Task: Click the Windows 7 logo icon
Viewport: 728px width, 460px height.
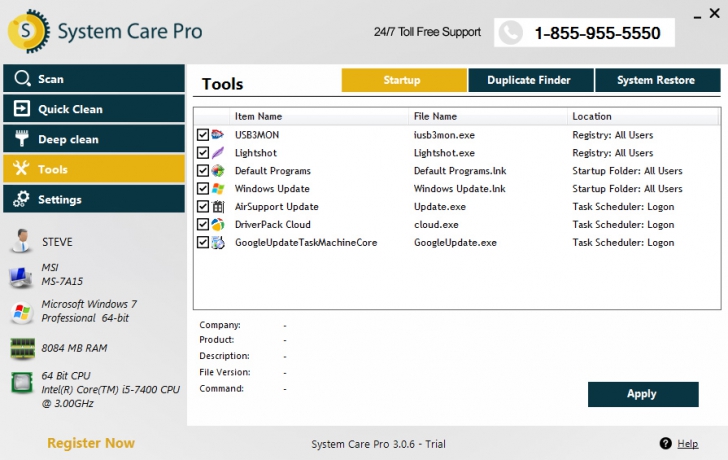Action: pos(21,312)
